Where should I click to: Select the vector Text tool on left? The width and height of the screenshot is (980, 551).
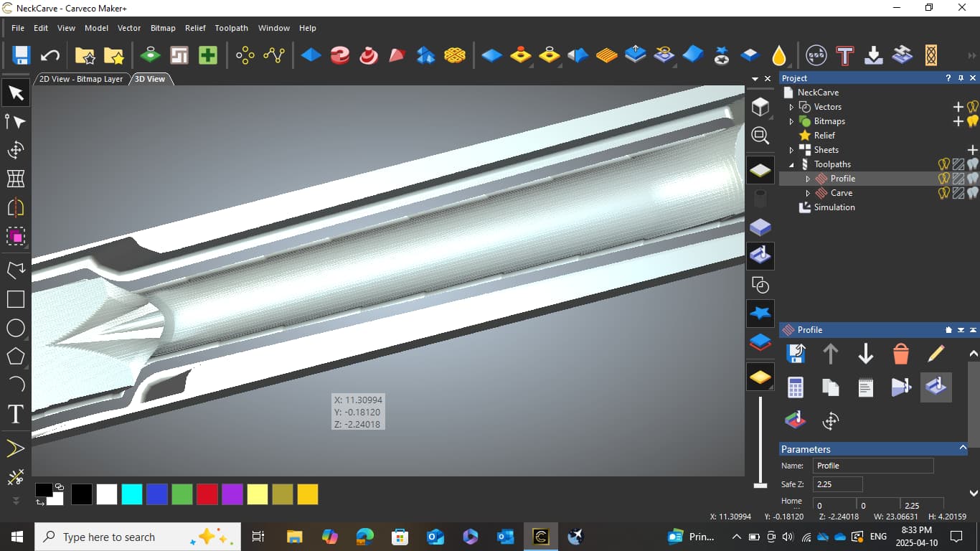click(15, 414)
